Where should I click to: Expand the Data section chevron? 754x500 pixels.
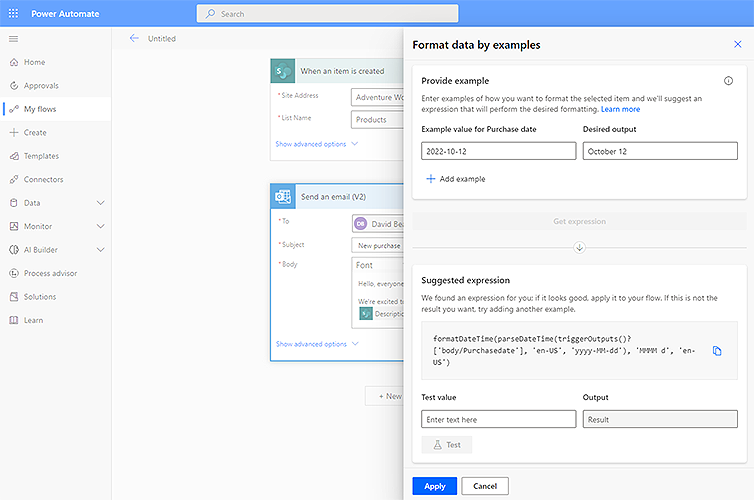(101, 203)
